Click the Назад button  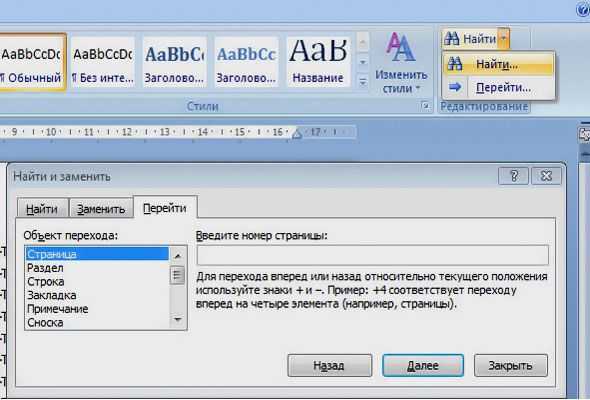(x=330, y=365)
